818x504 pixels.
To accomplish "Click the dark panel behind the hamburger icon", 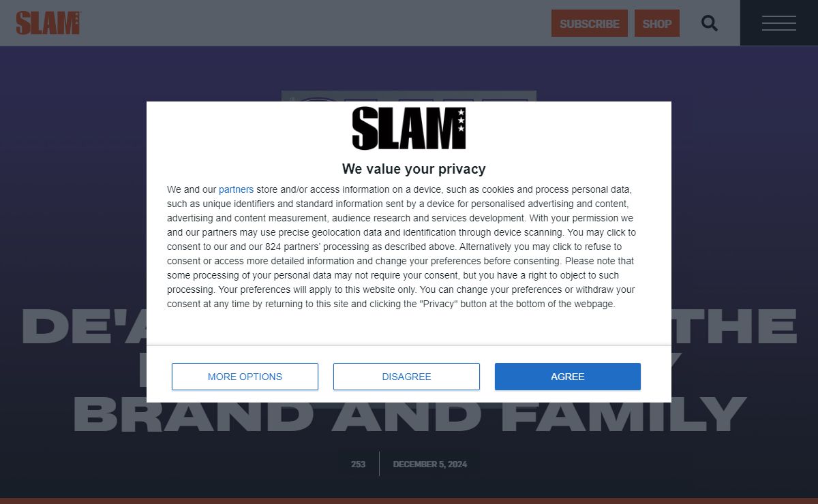I will click(x=779, y=23).
